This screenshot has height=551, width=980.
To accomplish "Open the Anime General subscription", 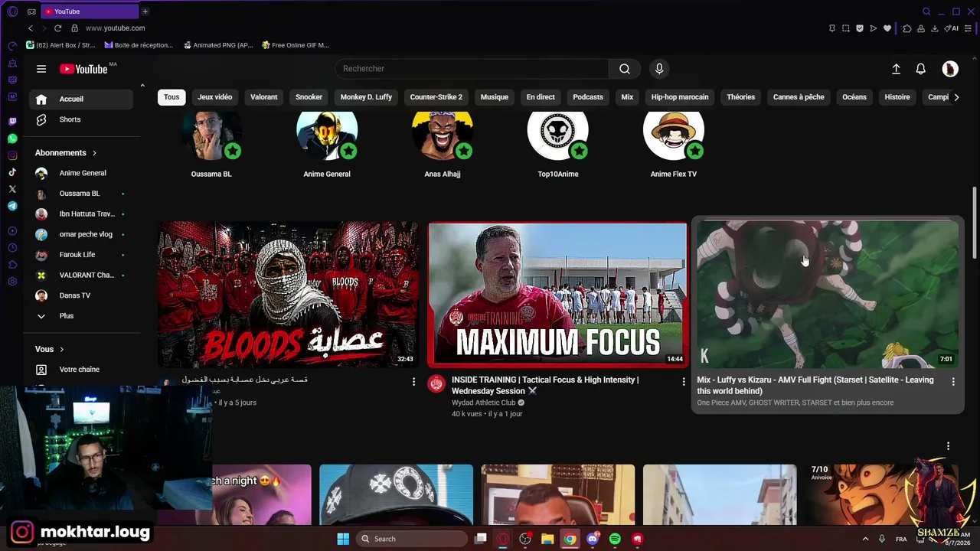I will [81, 173].
